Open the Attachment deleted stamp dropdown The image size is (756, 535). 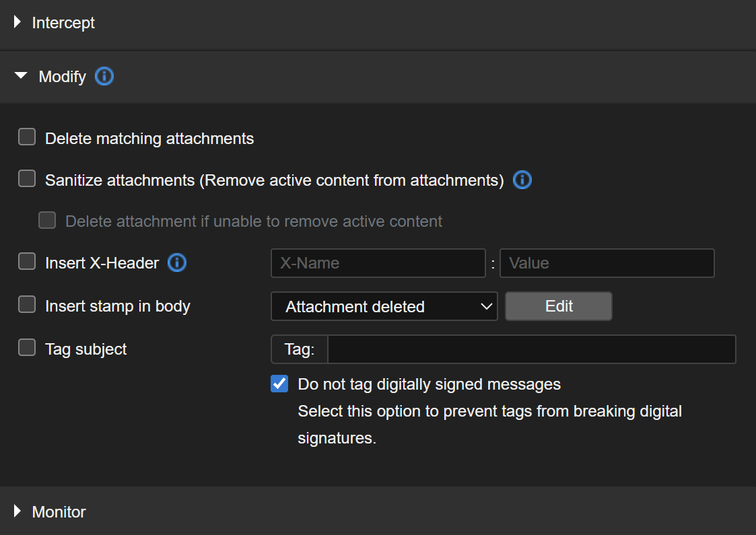pyautogui.click(x=384, y=307)
